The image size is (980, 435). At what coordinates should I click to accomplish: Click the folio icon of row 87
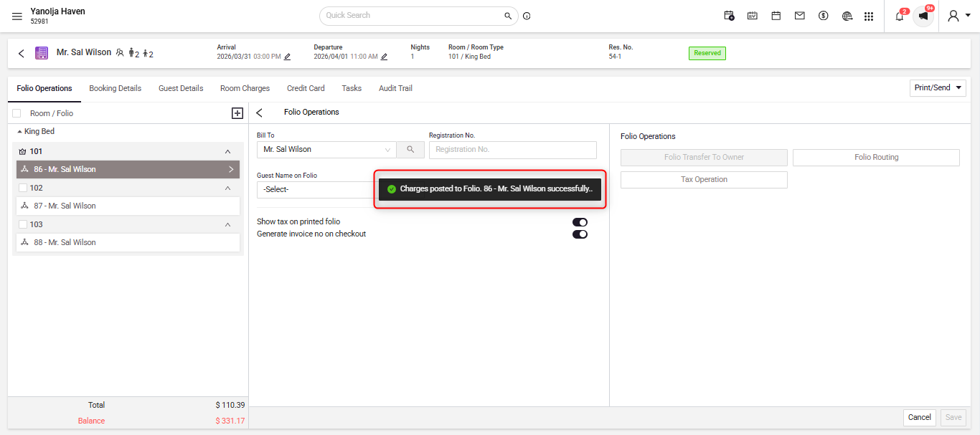[x=24, y=206]
